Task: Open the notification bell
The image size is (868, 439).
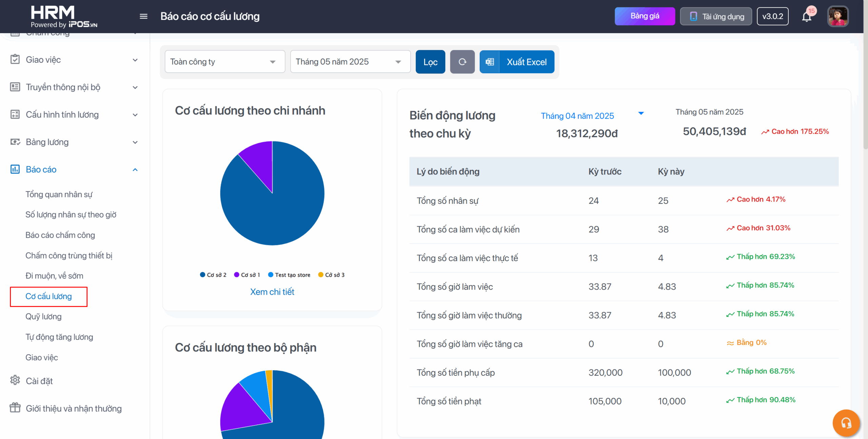Action: [x=807, y=17]
